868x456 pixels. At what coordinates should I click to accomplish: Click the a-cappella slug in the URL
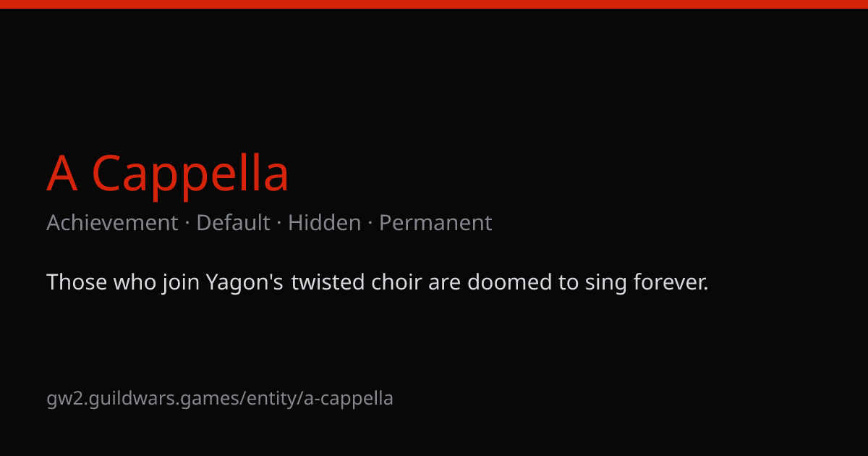349,398
